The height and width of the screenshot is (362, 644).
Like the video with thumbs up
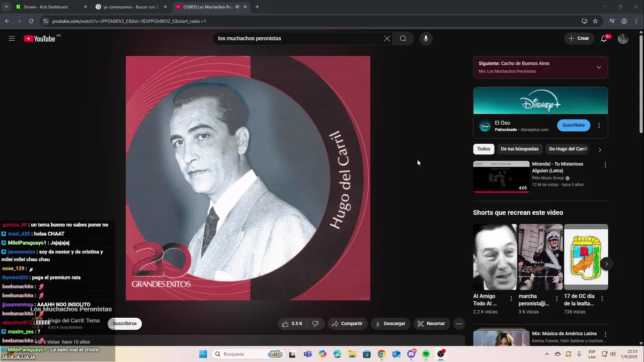[x=292, y=324]
